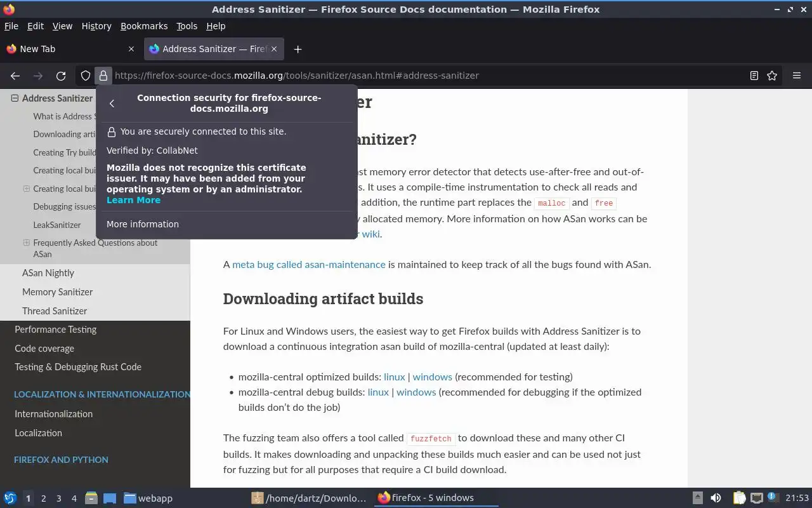Click the removable-media tray icon
The image size is (812, 508).
point(697,498)
